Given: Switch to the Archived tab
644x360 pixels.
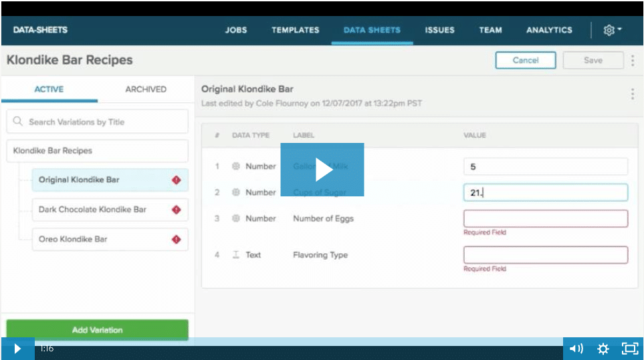Looking at the screenshot, I should tap(146, 89).
